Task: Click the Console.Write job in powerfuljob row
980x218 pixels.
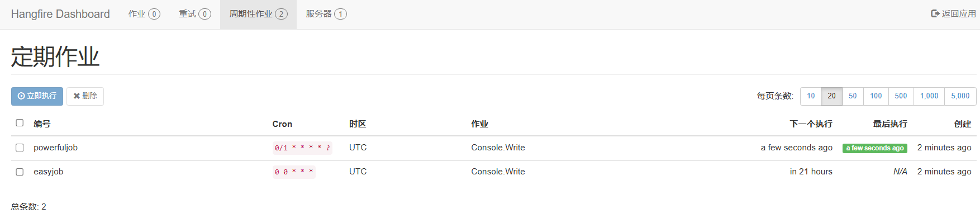Action: click(x=498, y=148)
